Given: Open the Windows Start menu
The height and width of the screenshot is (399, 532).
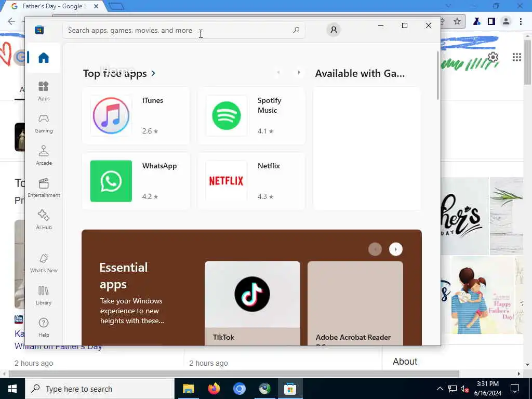Looking at the screenshot, I should pyautogui.click(x=12, y=389).
